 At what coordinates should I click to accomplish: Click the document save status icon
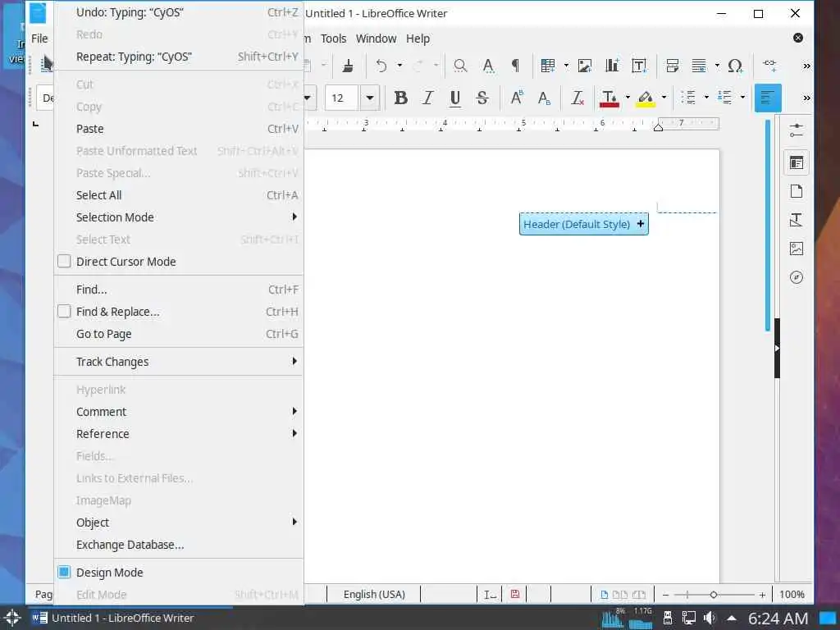coord(515,594)
